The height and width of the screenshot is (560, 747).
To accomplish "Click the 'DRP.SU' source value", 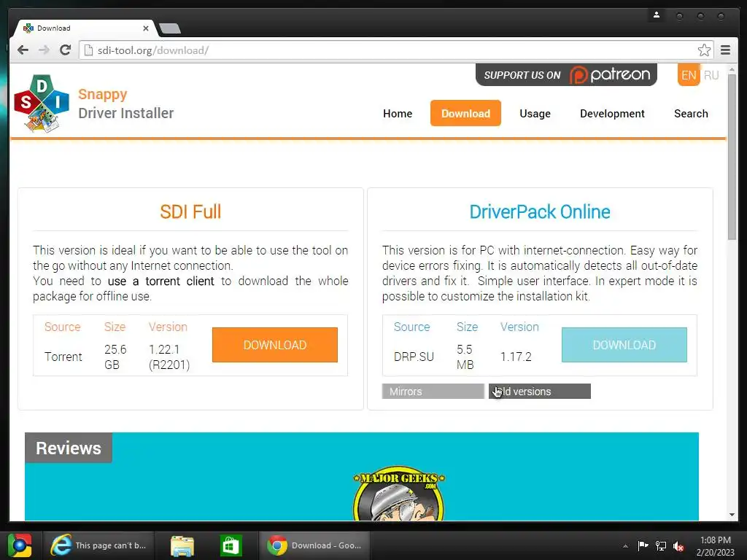I will (414, 357).
